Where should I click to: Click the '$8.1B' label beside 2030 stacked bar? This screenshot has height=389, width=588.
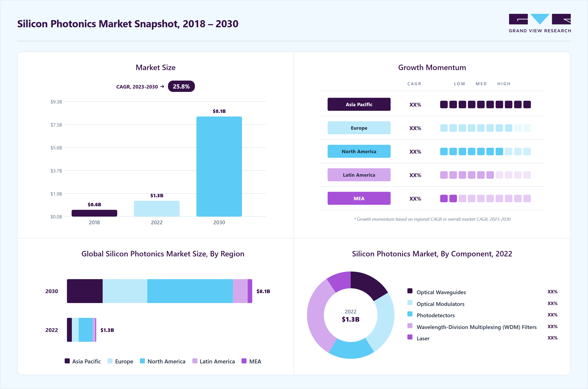(263, 291)
